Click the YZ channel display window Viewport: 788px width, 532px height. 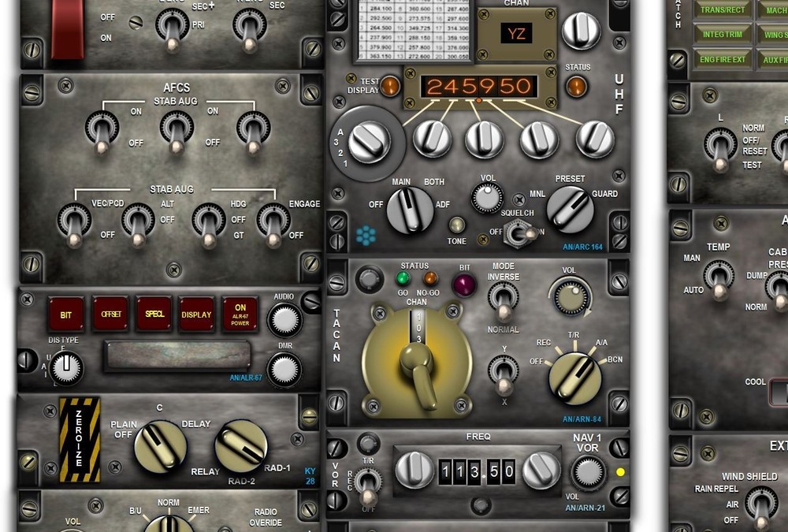[516, 34]
